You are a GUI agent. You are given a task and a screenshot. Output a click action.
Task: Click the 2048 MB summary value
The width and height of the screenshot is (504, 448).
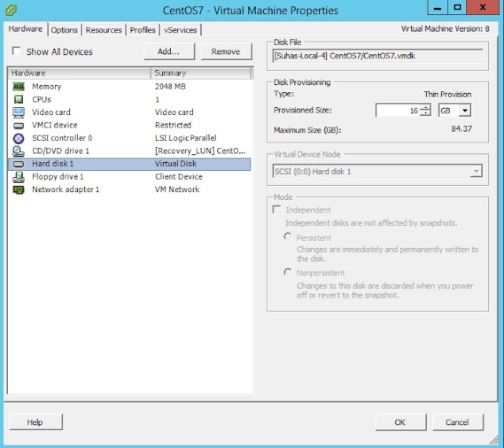[x=170, y=87]
